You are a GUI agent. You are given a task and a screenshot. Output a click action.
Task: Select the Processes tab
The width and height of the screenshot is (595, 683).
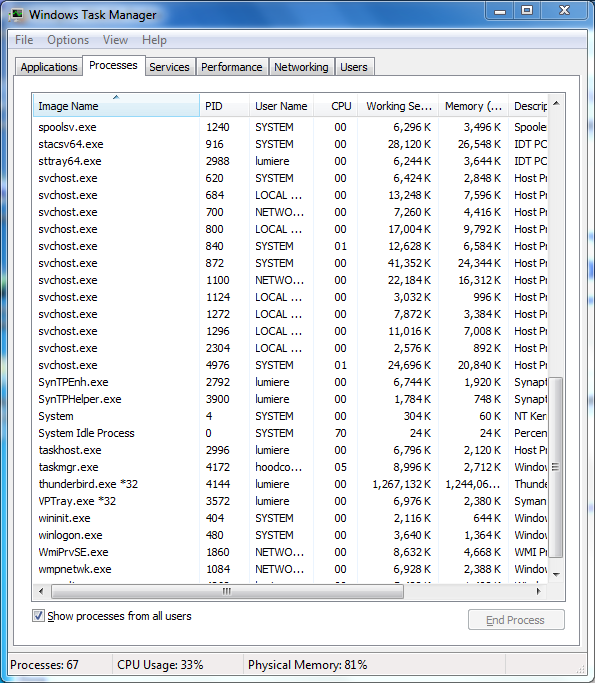pyautogui.click(x=113, y=65)
